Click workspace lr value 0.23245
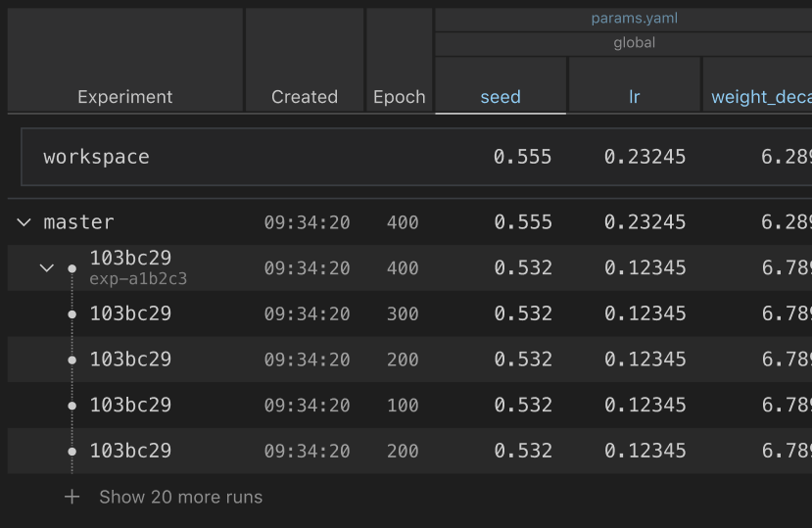 point(645,157)
